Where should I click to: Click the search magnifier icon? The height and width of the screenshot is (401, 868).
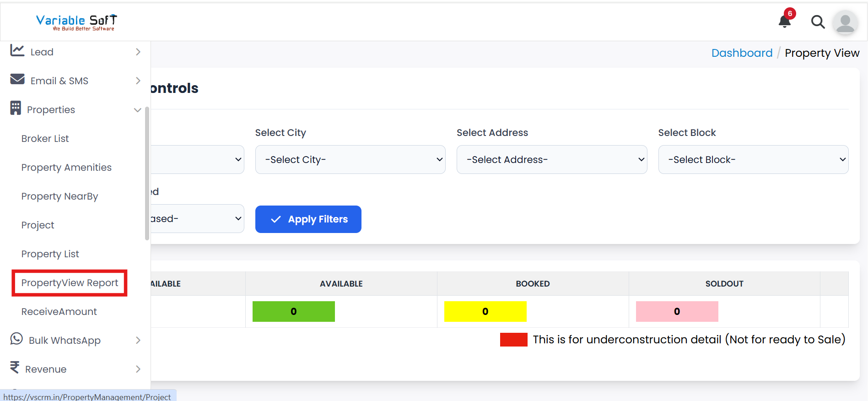(818, 22)
